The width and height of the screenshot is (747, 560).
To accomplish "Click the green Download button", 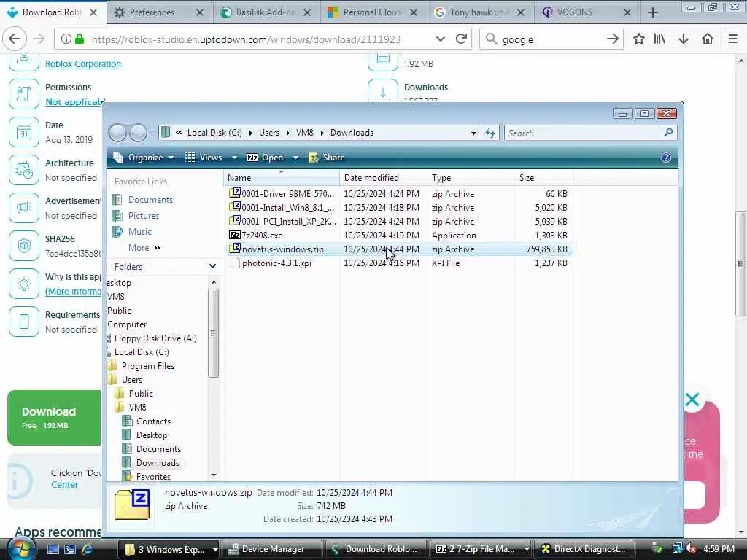I will tap(54, 418).
